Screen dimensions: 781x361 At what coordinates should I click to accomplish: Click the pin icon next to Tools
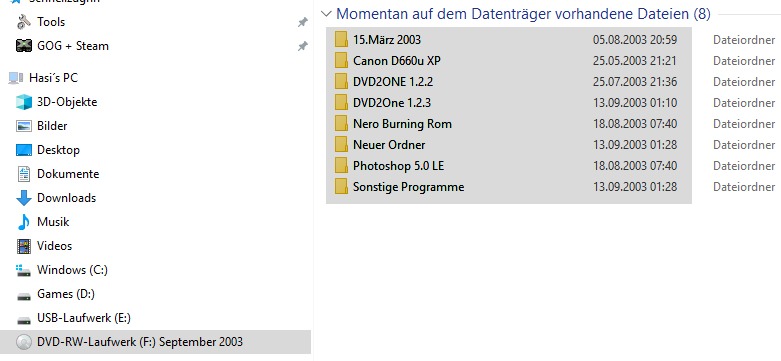(302, 22)
